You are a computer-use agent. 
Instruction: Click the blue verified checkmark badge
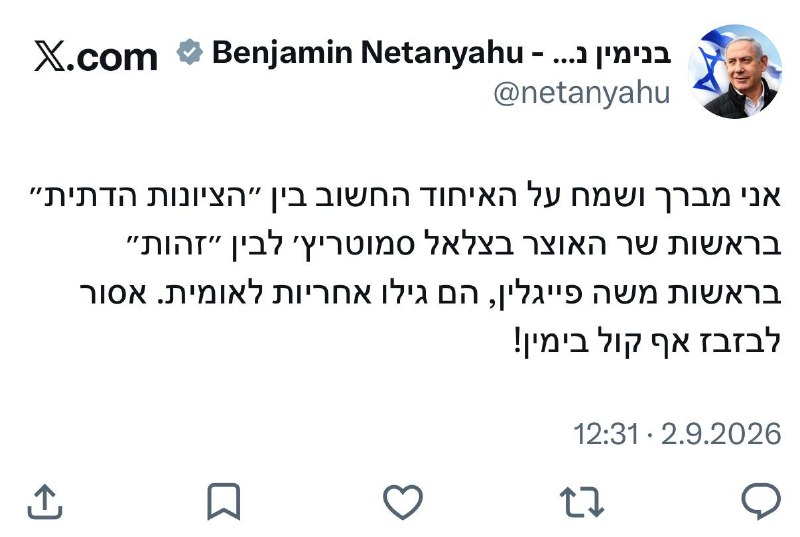point(190,52)
